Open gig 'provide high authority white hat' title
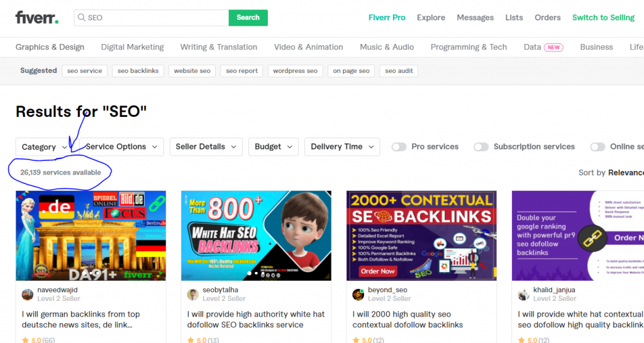 (256, 319)
